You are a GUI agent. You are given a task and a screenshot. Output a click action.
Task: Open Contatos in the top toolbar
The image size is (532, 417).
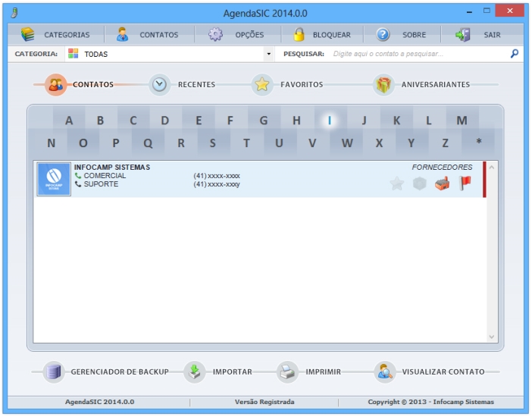(x=147, y=34)
